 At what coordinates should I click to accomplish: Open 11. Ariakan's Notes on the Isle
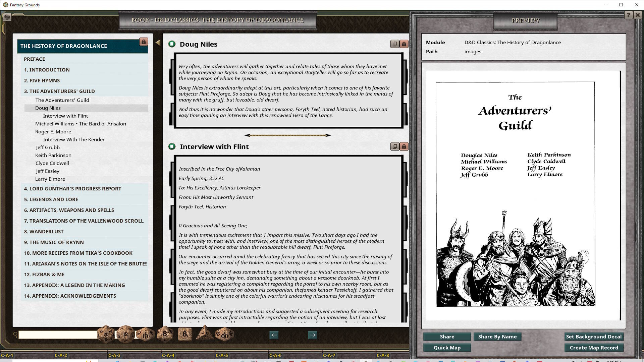click(84, 264)
